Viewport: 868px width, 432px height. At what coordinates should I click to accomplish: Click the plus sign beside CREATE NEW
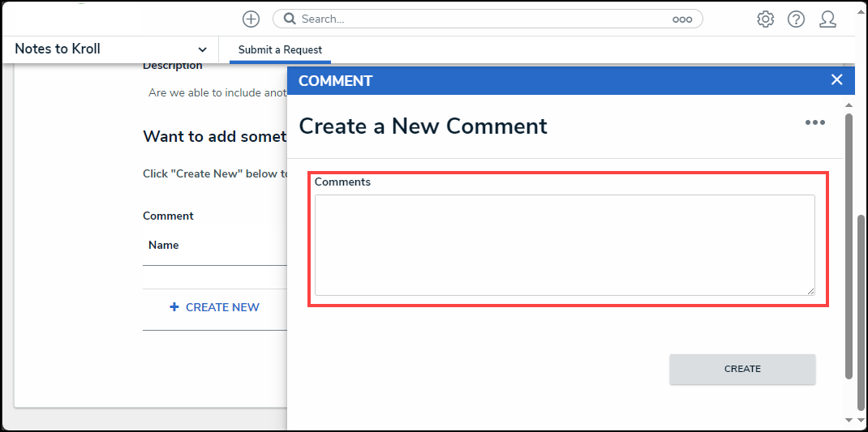coord(174,307)
